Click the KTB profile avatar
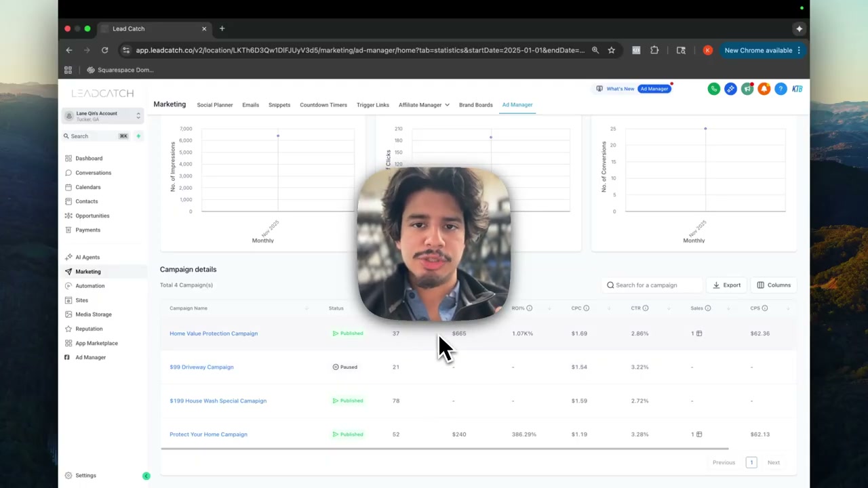The height and width of the screenshot is (488, 868). [x=797, y=89]
